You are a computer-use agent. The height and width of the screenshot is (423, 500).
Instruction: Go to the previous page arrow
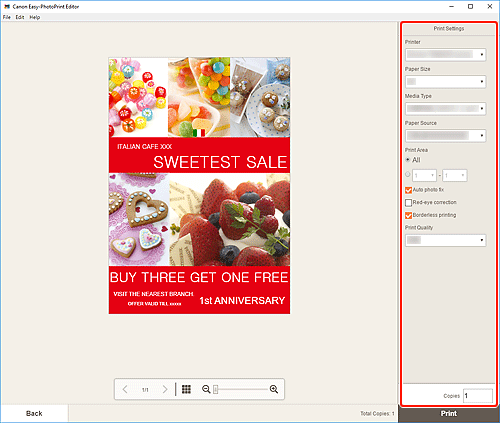(125, 389)
